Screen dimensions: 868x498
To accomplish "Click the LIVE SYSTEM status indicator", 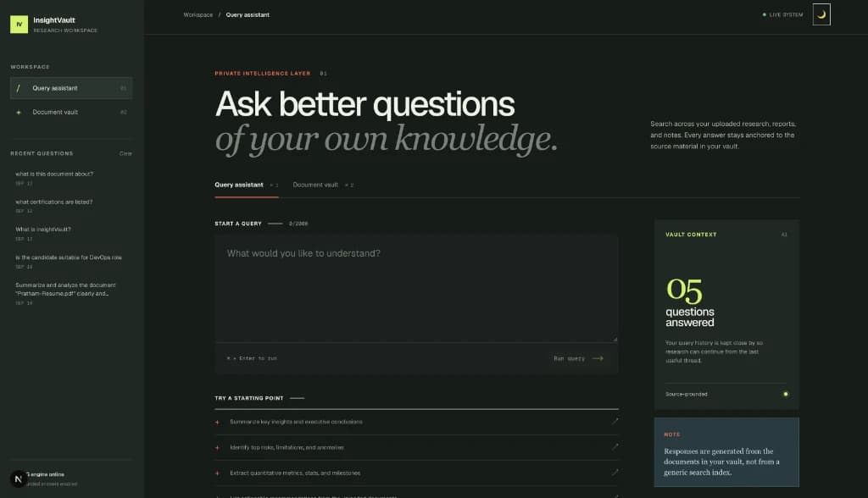I will click(x=782, y=15).
